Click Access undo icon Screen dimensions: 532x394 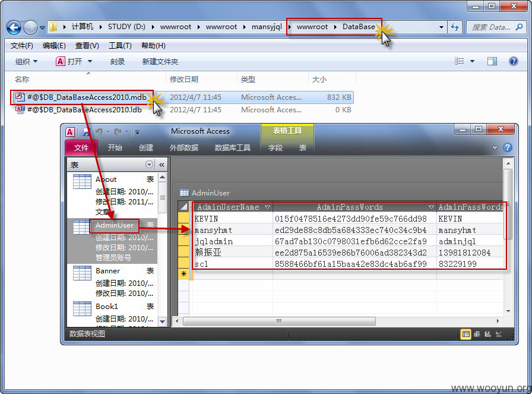99,131
